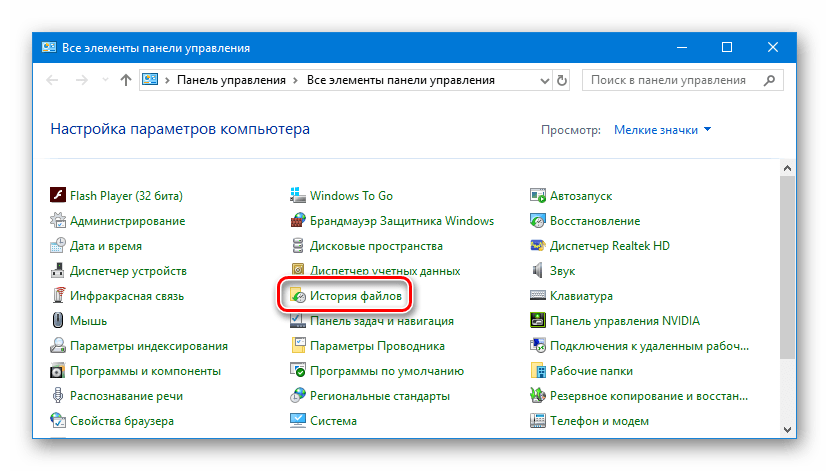The height and width of the screenshot is (471, 829).
Task: Click the scrollbar up arrow
Action: (787, 168)
